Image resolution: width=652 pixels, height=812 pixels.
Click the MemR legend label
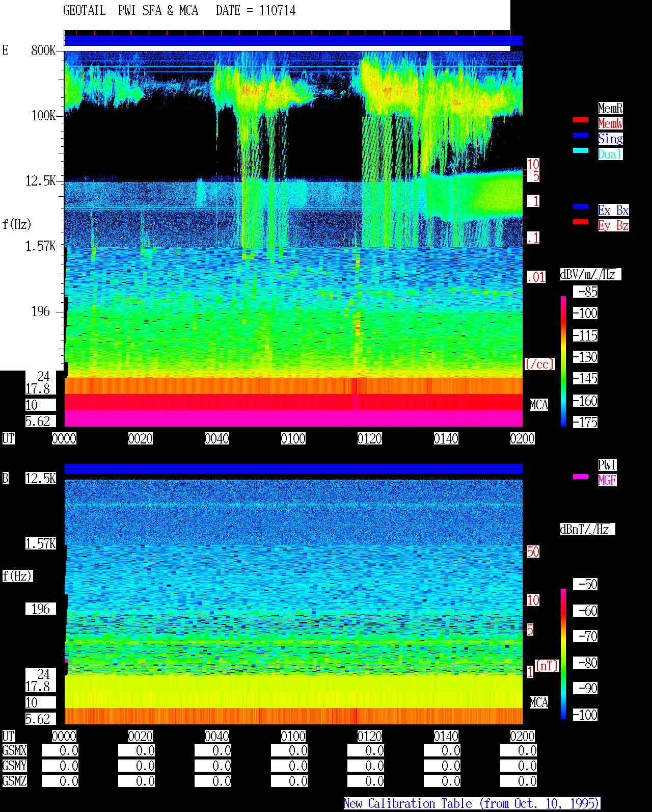point(610,108)
